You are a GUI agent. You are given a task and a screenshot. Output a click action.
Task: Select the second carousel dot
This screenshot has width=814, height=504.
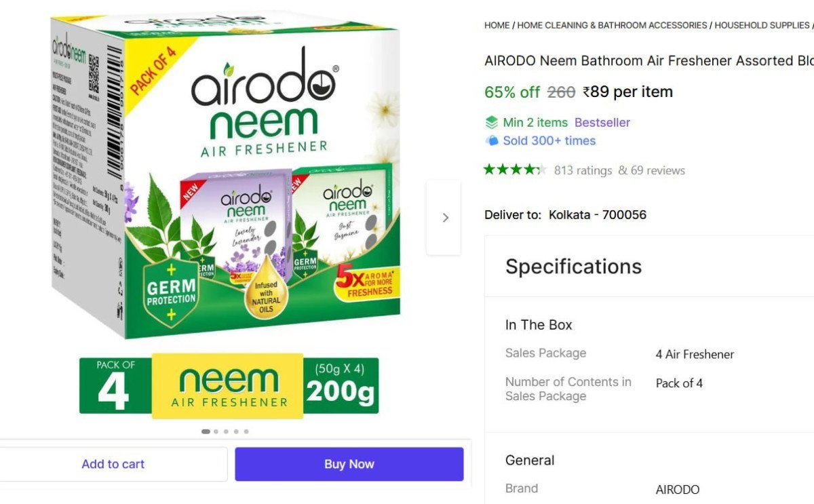coord(215,431)
